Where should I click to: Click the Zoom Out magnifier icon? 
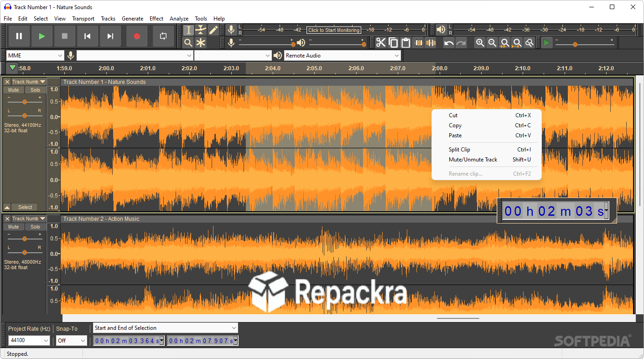(x=492, y=43)
